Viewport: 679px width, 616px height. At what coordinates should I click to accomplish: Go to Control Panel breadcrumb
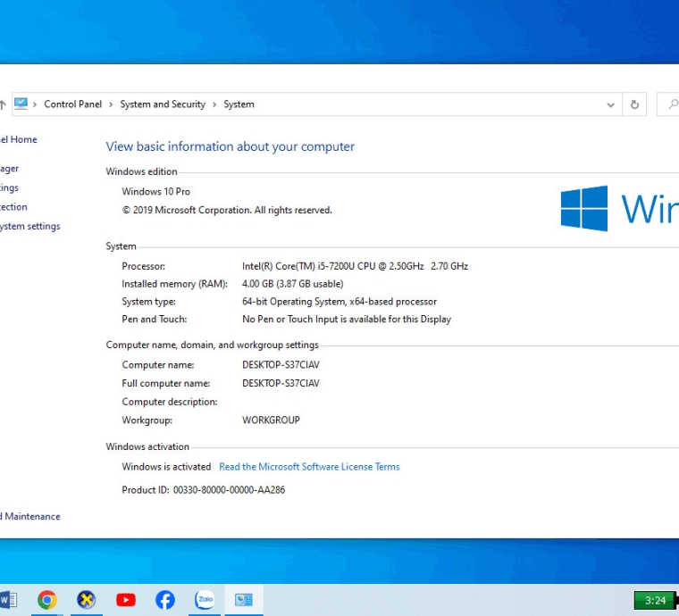point(72,104)
